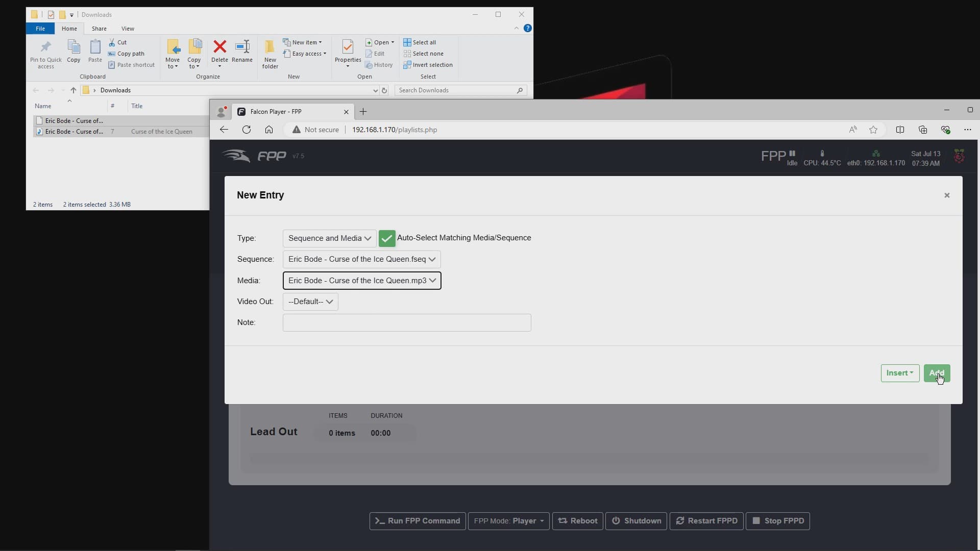Click the green Add button
This screenshot has width=980, height=551.
[937, 373]
